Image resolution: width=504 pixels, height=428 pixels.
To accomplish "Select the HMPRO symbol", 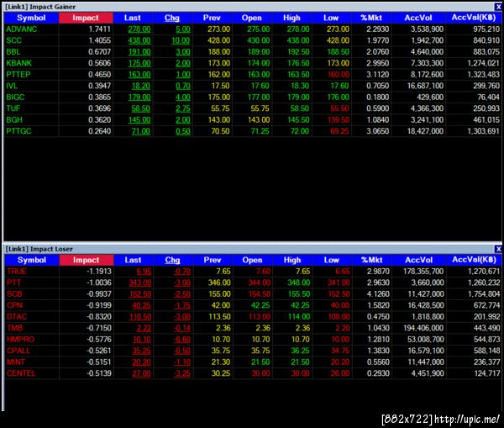I will 20,340.
